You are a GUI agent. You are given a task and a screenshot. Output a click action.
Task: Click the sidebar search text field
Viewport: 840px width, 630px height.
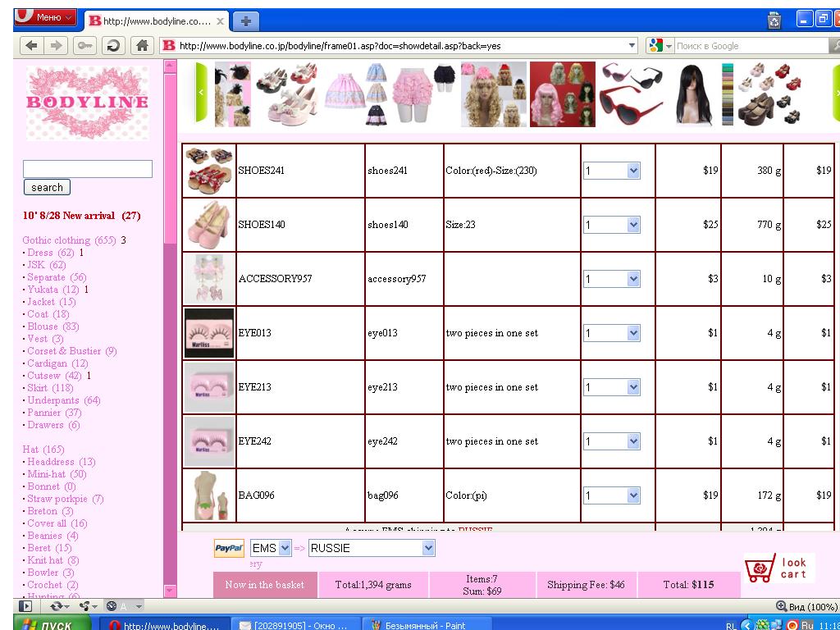pyautogui.click(x=88, y=169)
